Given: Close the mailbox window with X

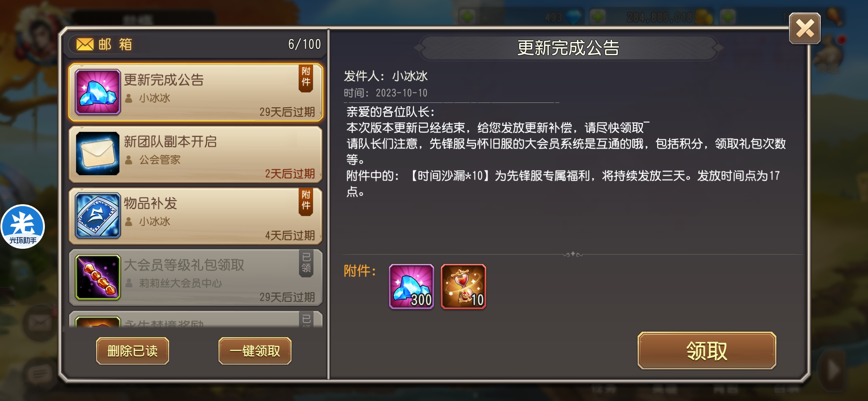Looking at the screenshot, I should coord(805,29).
